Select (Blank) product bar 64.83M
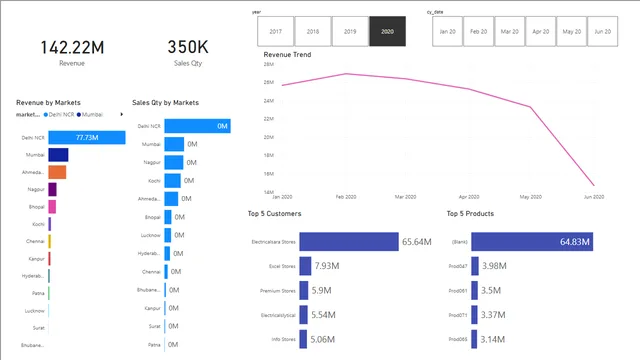This screenshot has width=640, height=360. pos(532,242)
